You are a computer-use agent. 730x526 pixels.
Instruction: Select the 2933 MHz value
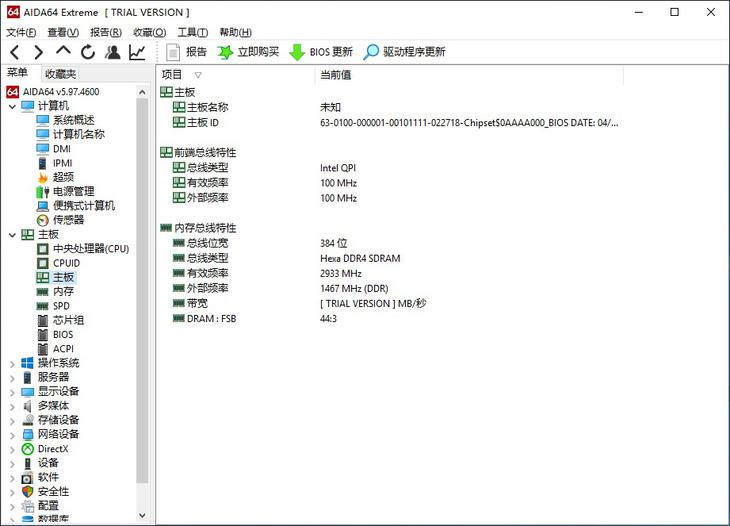tap(341, 274)
